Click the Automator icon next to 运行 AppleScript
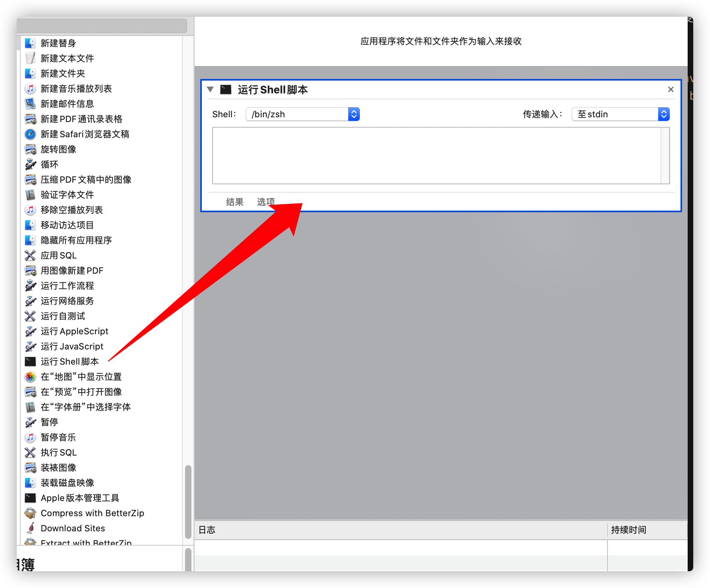This screenshot has height=588, width=710. click(30, 331)
